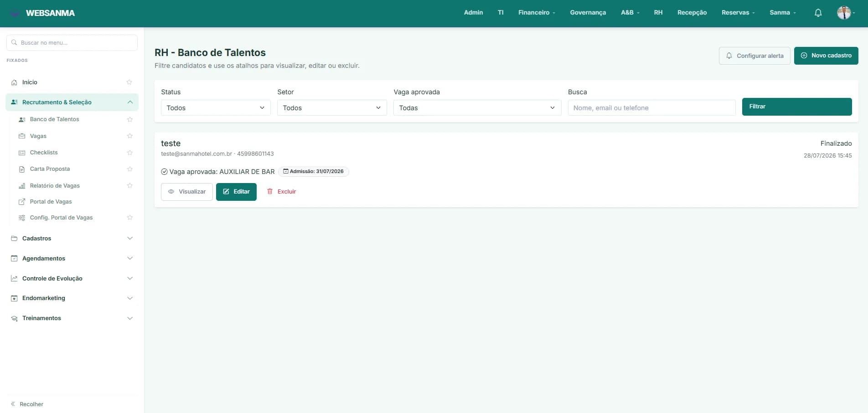Image resolution: width=868 pixels, height=413 pixels.
Task: Open the Financeiro top menu
Action: pyautogui.click(x=537, y=13)
